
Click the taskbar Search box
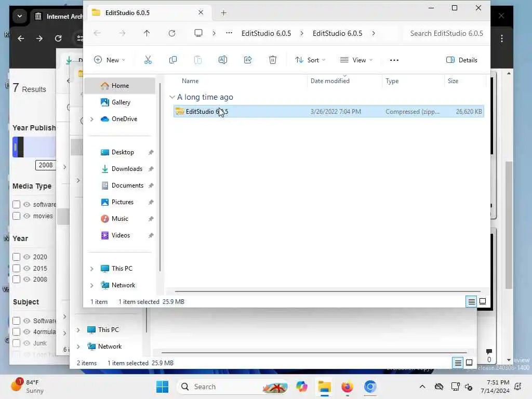233,387
